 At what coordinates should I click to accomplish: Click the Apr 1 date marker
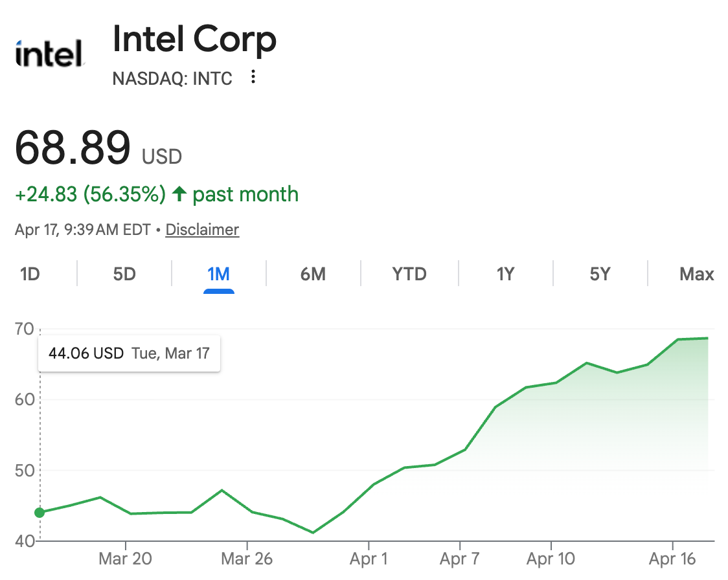(x=367, y=559)
